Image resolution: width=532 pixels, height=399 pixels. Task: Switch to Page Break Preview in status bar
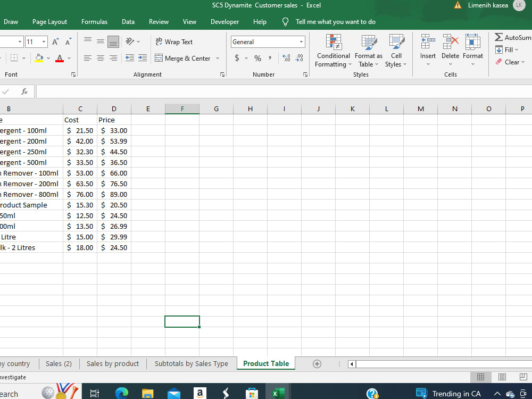[x=523, y=377]
